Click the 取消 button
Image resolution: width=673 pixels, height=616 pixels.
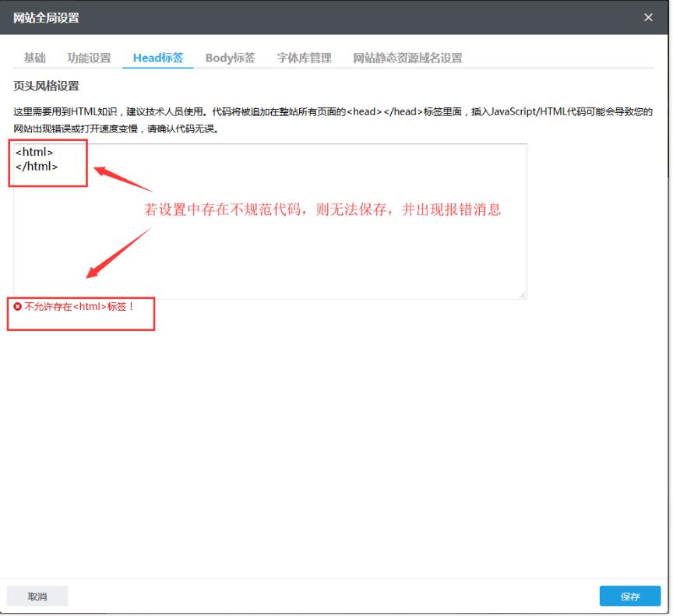37,597
